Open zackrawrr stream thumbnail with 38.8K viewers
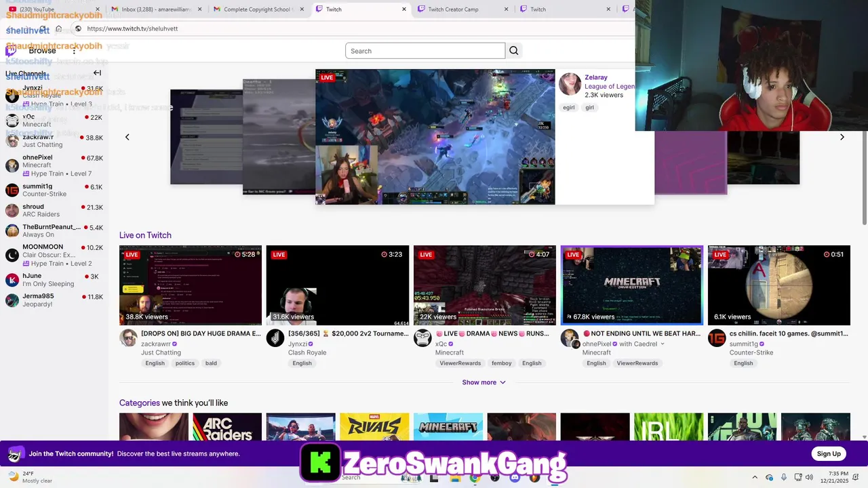This screenshot has width=868, height=488. (x=191, y=285)
